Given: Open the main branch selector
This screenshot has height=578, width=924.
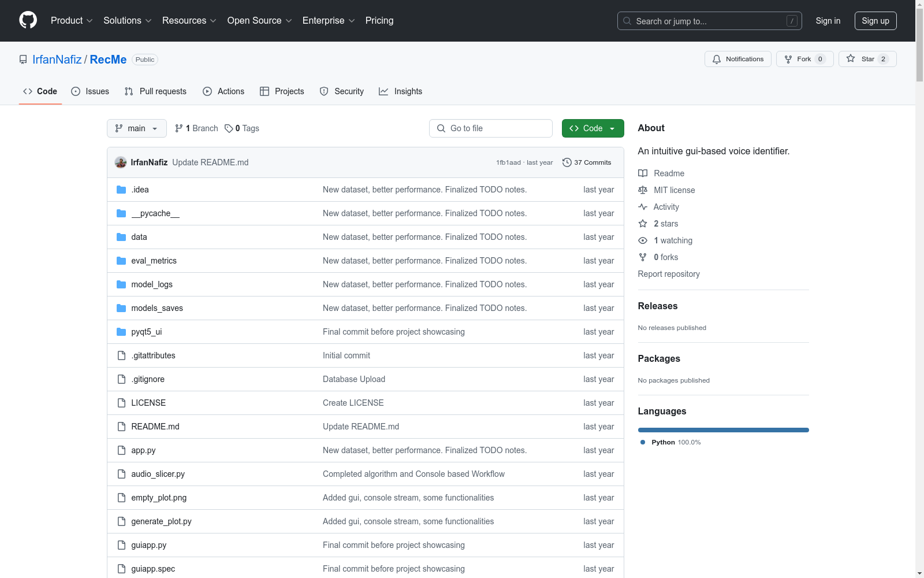Looking at the screenshot, I should 137,128.
